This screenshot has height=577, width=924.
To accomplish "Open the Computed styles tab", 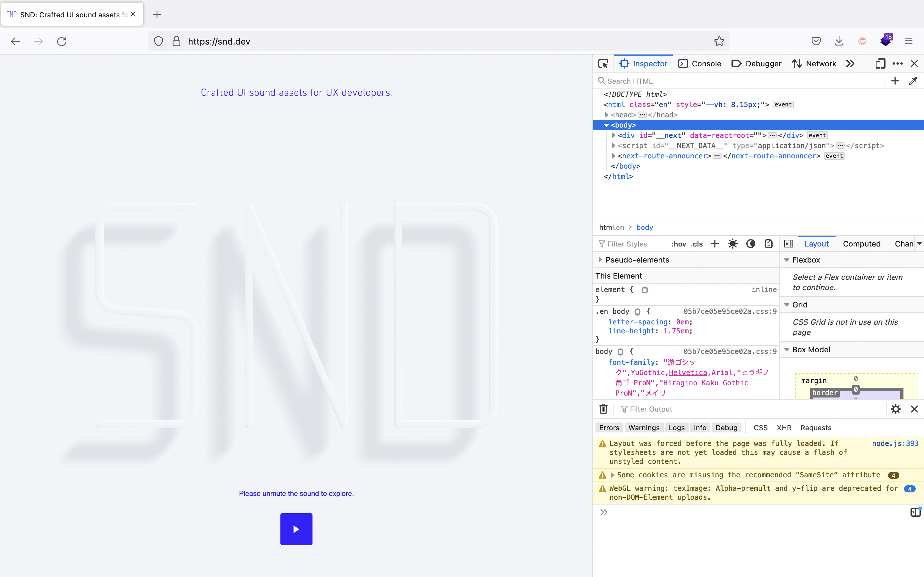I will pyautogui.click(x=862, y=244).
